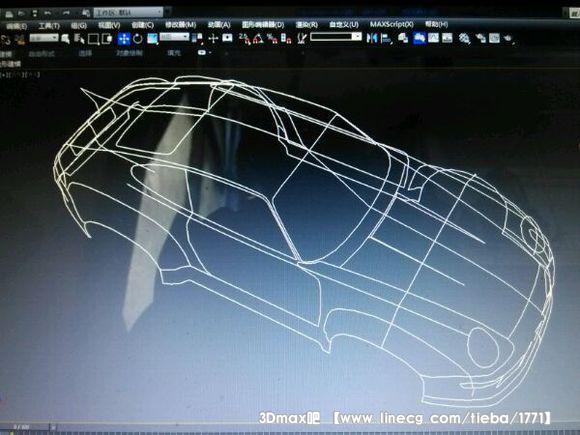Activate the Select and Rotate tool
This screenshot has width=580, height=435.
[x=138, y=38]
